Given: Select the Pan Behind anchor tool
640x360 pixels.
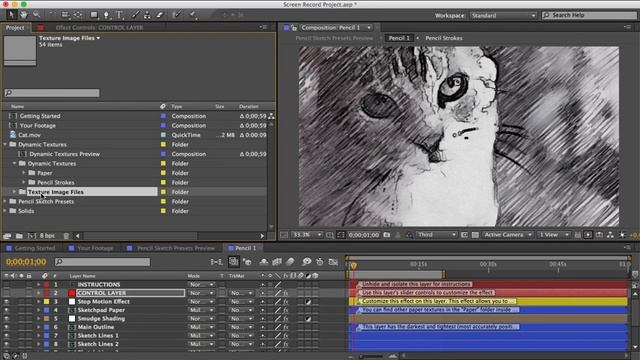Looking at the screenshot, I should click(x=78, y=15).
